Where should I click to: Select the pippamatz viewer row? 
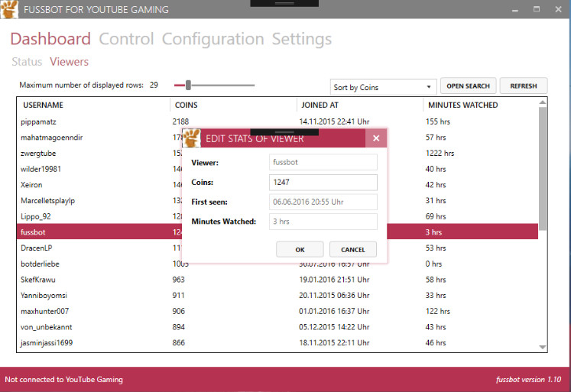coord(277,121)
